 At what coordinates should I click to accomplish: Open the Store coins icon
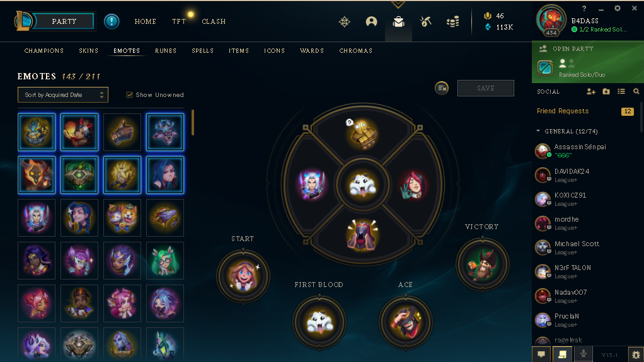tap(452, 21)
